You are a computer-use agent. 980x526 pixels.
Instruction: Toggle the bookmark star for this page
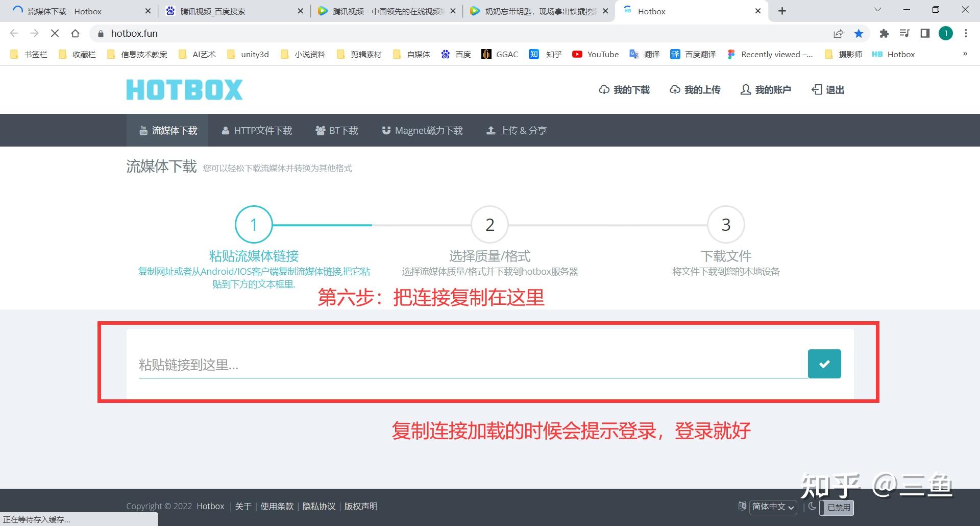coord(859,33)
